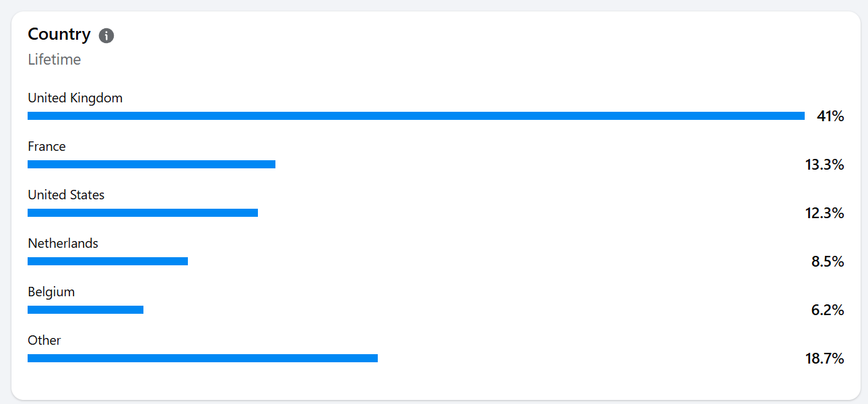The width and height of the screenshot is (868, 404).
Task: Click the Other category blue bar
Action: coord(203,358)
